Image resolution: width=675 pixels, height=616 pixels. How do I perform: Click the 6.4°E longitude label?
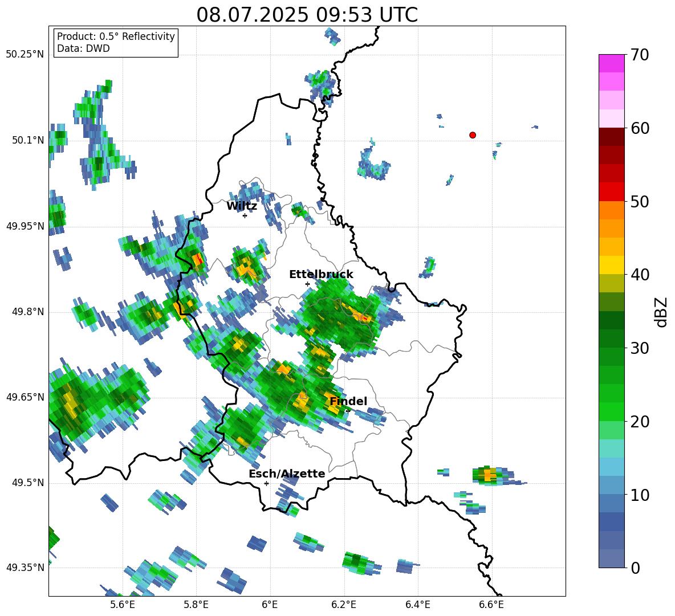(417, 605)
